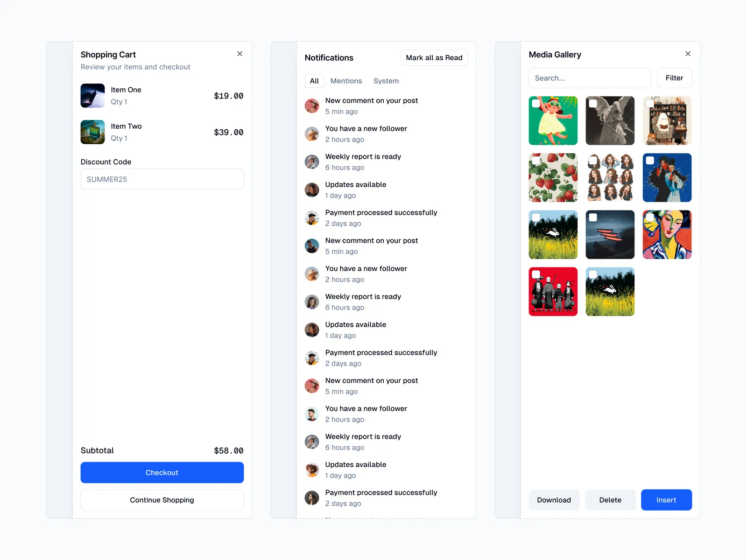Click avatar next to first 'Updates available'
The image size is (747, 560).
click(312, 190)
